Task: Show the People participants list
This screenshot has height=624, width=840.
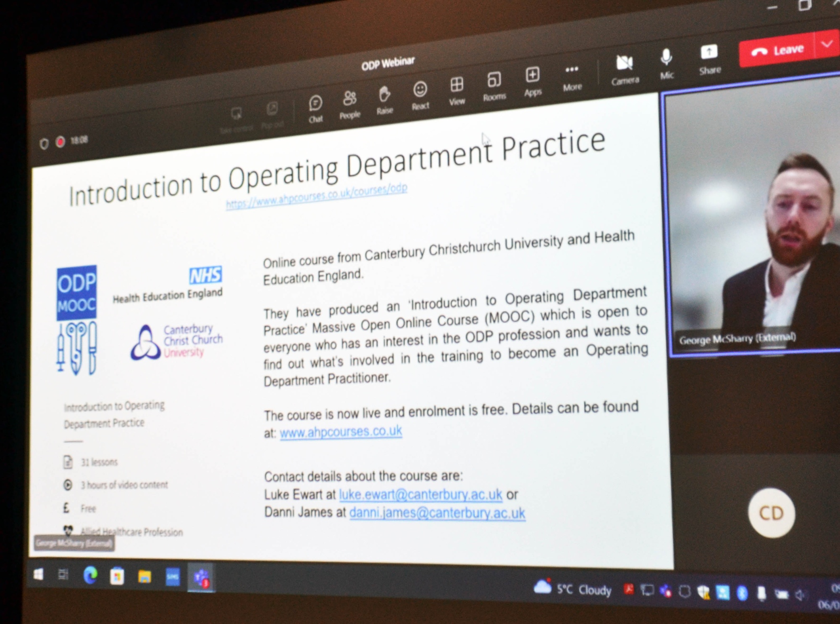Action: (x=349, y=104)
